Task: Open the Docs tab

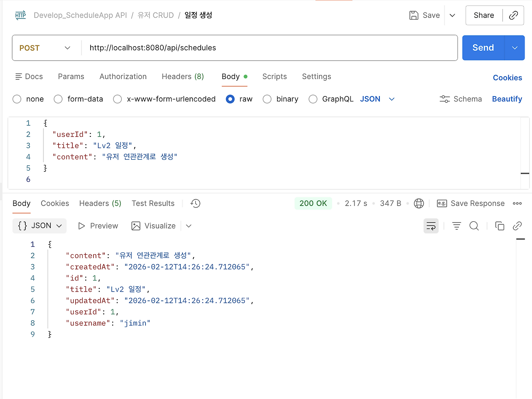Action: pyautogui.click(x=29, y=77)
